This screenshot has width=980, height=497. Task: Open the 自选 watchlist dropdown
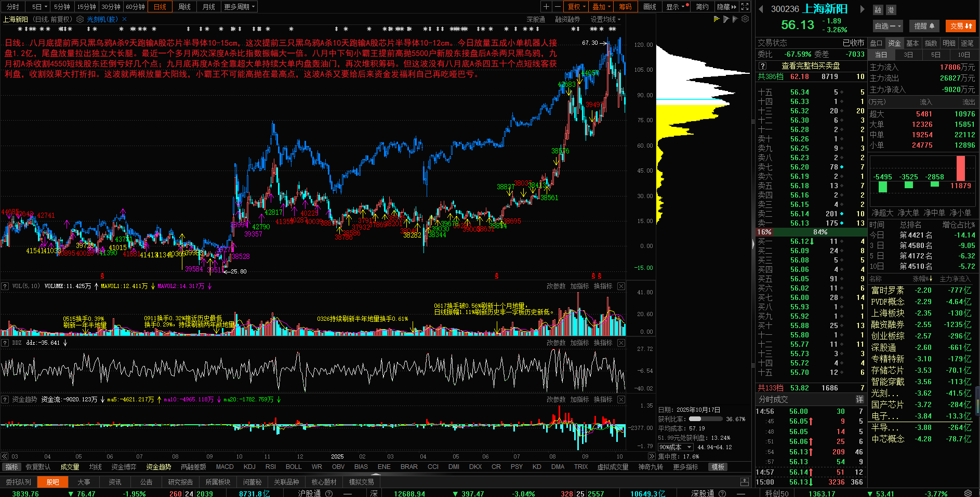pyautogui.click(x=888, y=26)
